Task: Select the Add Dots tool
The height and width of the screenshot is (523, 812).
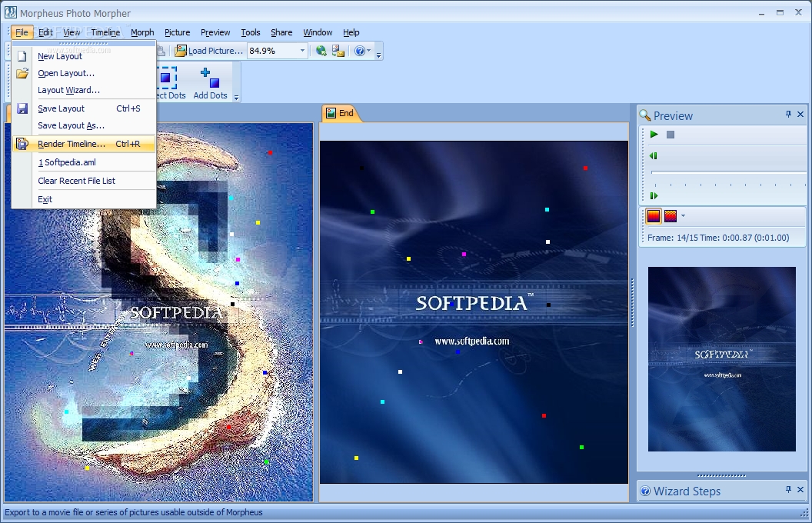Action: click(210, 83)
